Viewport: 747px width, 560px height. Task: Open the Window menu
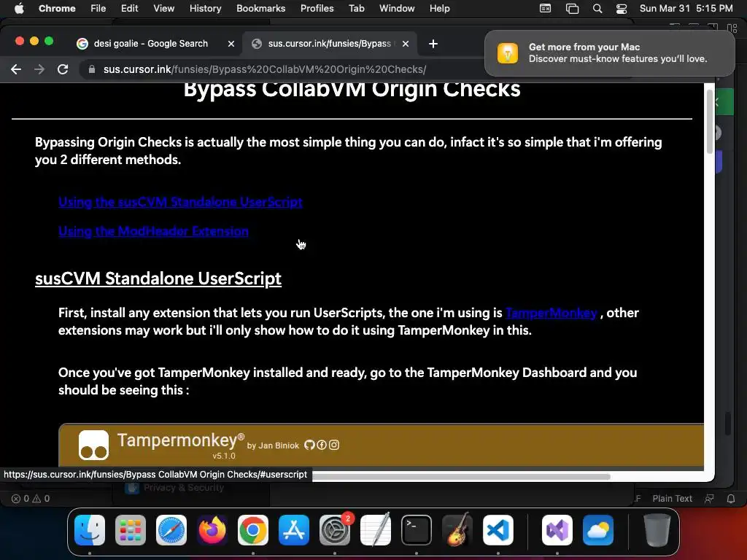point(397,9)
